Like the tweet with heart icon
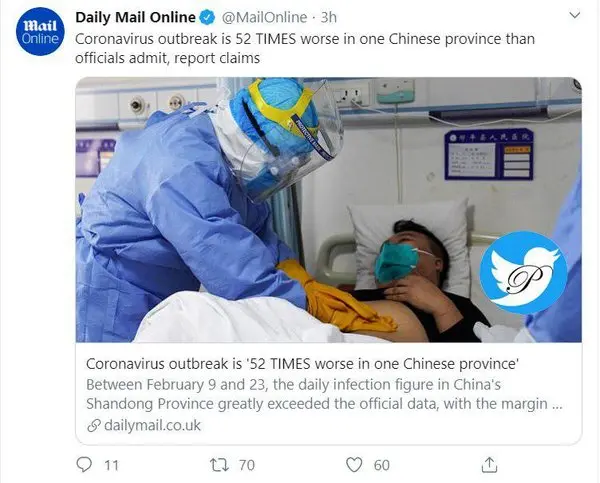Screen dimensions: 600x483 pyautogui.click(x=354, y=465)
